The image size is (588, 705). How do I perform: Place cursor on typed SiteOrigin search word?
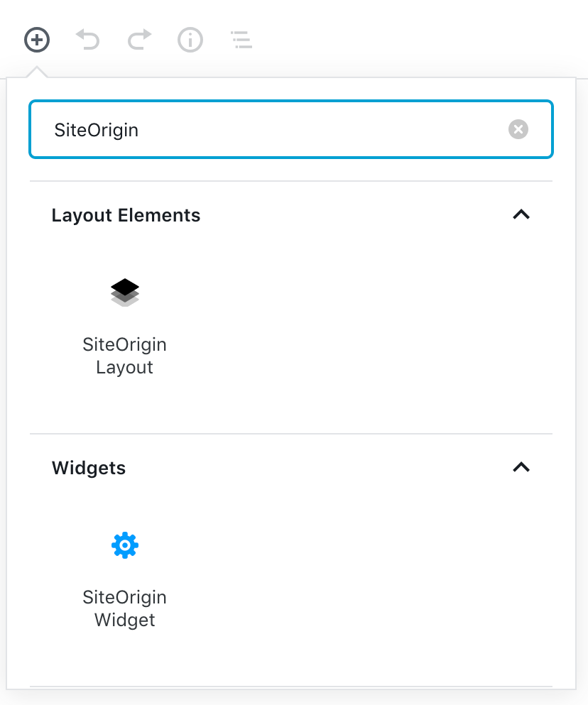(x=96, y=130)
